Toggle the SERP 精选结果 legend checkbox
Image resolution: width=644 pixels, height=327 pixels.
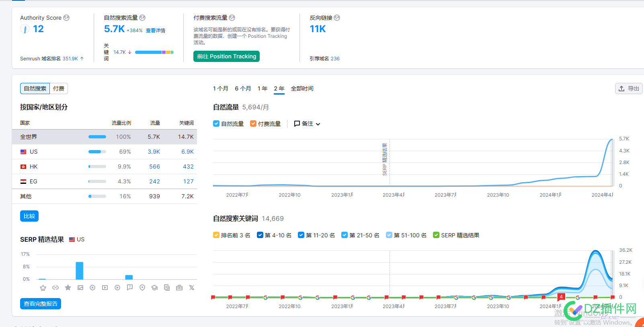(x=436, y=235)
